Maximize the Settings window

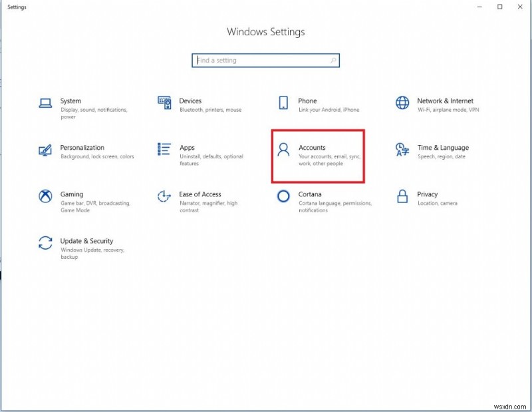coord(500,7)
